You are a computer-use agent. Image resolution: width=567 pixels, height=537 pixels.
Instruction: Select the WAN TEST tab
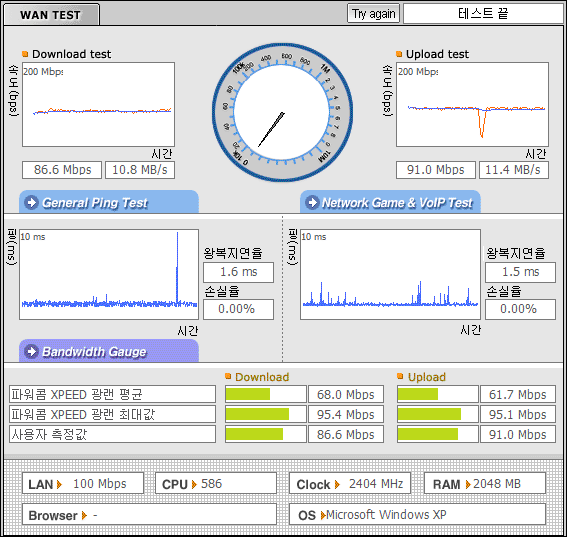pos(50,15)
